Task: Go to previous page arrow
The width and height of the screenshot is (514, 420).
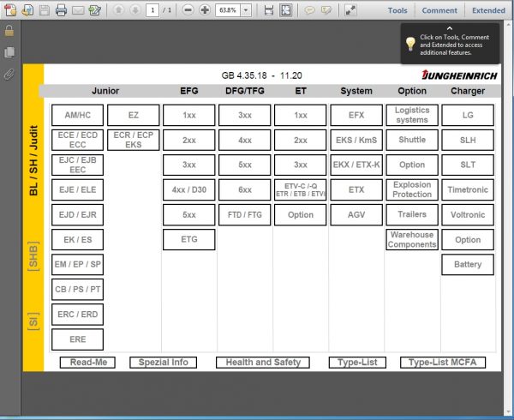Action: pyautogui.click(x=119, y=10)
